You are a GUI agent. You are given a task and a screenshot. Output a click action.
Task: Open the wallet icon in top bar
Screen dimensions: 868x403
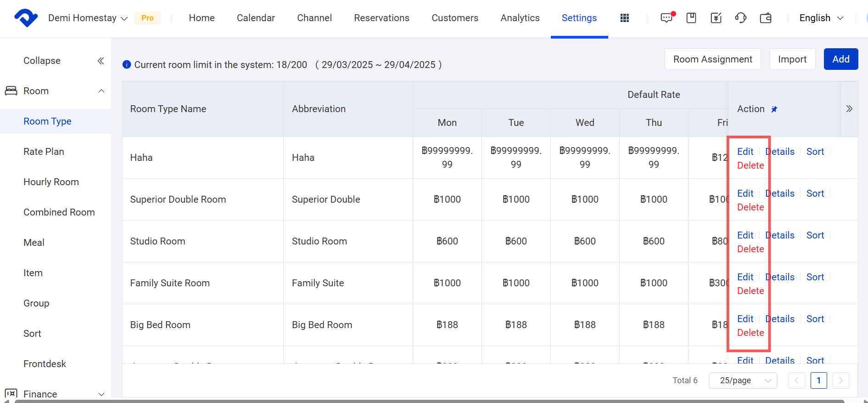(766, 18)
